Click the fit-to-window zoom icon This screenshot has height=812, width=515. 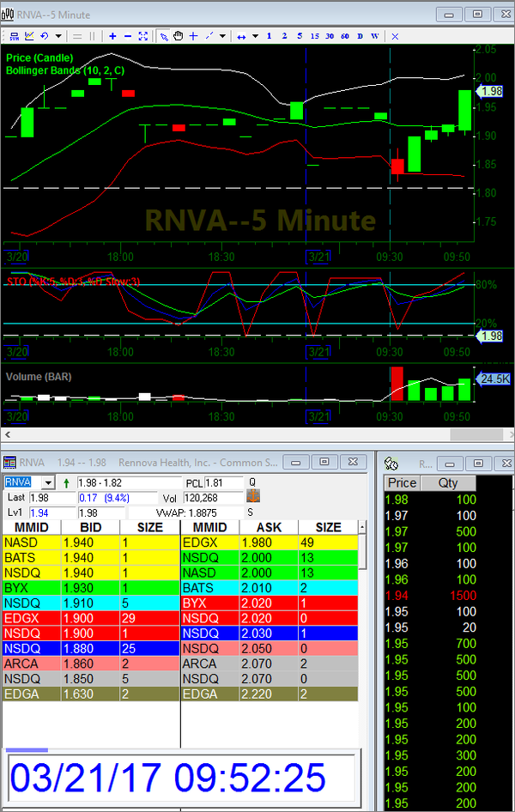click(x=143, y=36)
